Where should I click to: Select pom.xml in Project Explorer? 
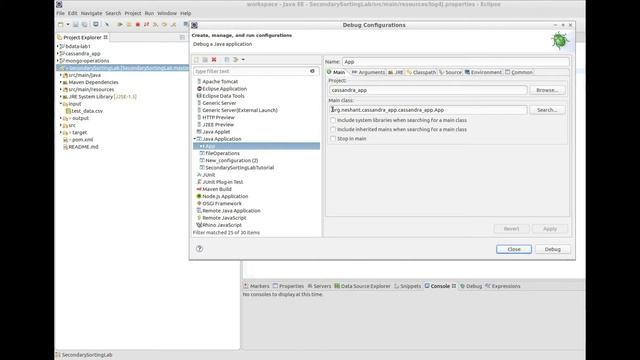(x=82, y=140)
